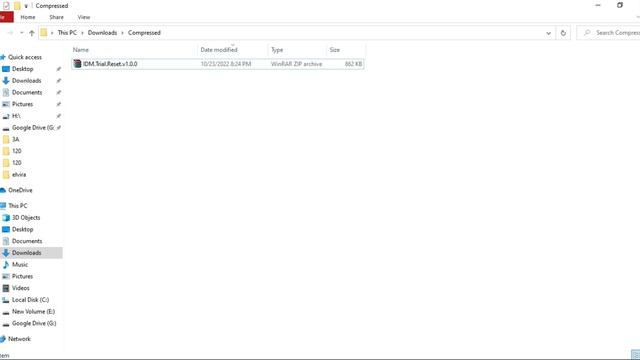Open pinned Google Drive (G:) in Quick access
Image resolution: width=640 pixels, height=360 pixels.
point(33,128)
